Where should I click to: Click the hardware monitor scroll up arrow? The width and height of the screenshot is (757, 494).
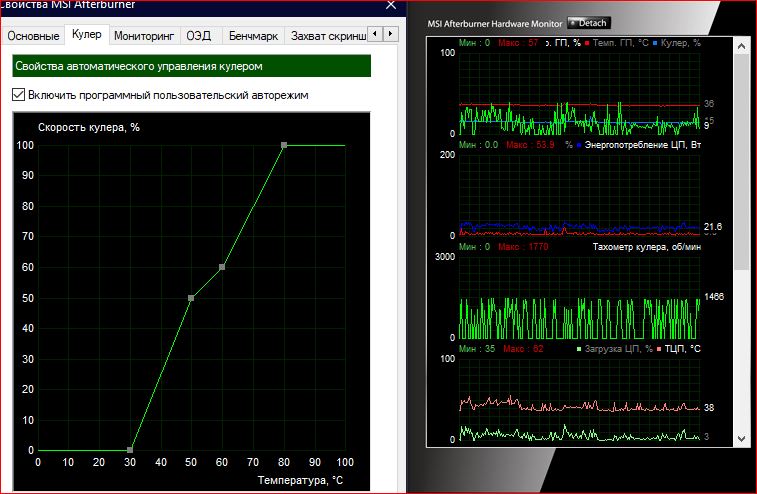[x=742, y=46]
